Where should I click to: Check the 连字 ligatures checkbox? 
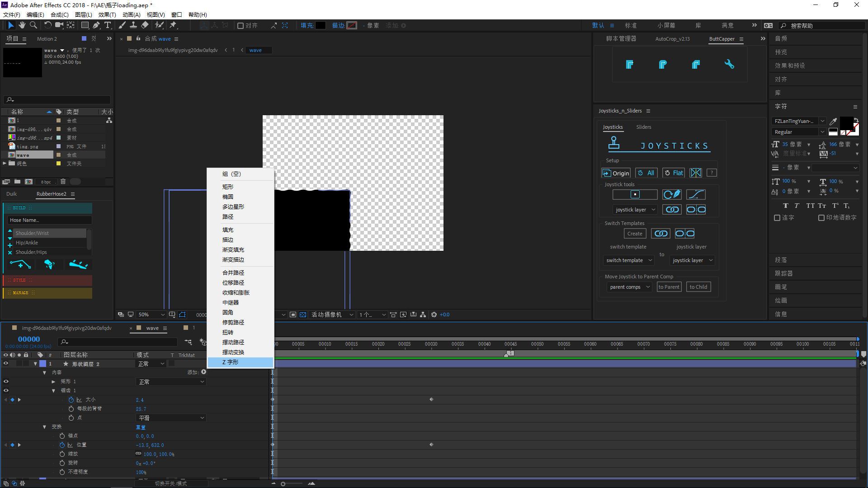(777, 218)
